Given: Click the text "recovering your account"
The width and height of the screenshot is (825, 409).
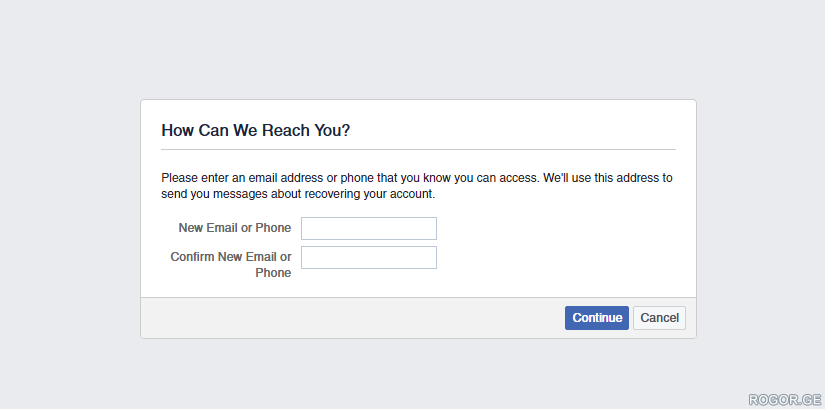Looking at the screenshot, I should point(369,194).
